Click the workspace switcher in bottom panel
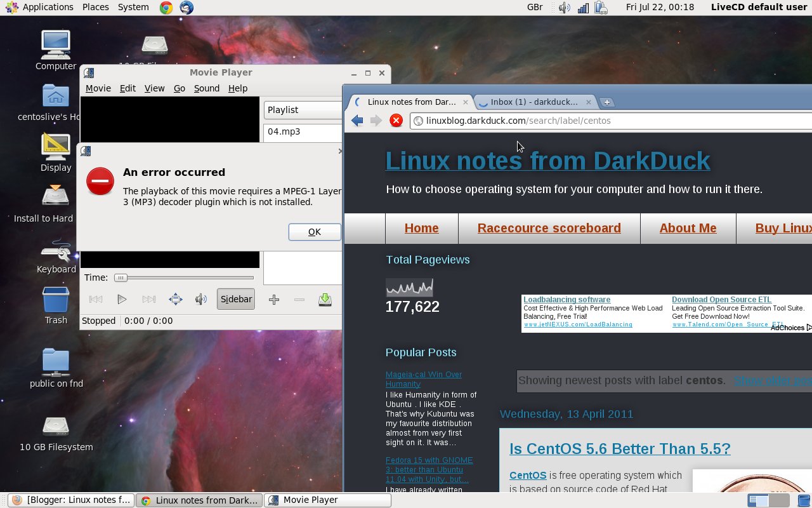This screenshot has width=812, height=508. pyautogui.click(x=769, y=500)
